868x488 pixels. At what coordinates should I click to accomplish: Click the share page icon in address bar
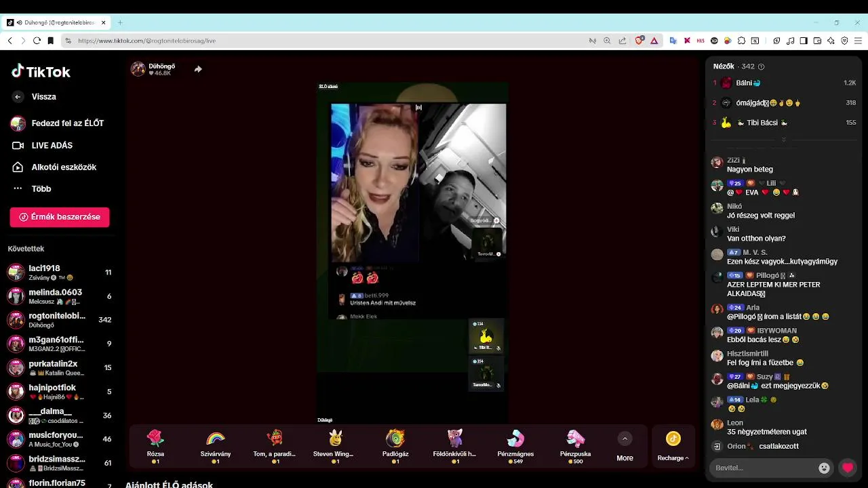623,41
